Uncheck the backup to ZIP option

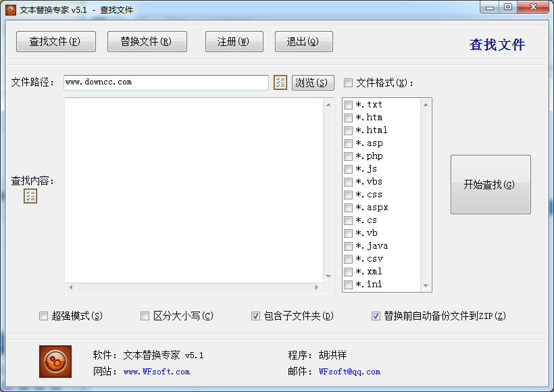[x=376, y=316]
